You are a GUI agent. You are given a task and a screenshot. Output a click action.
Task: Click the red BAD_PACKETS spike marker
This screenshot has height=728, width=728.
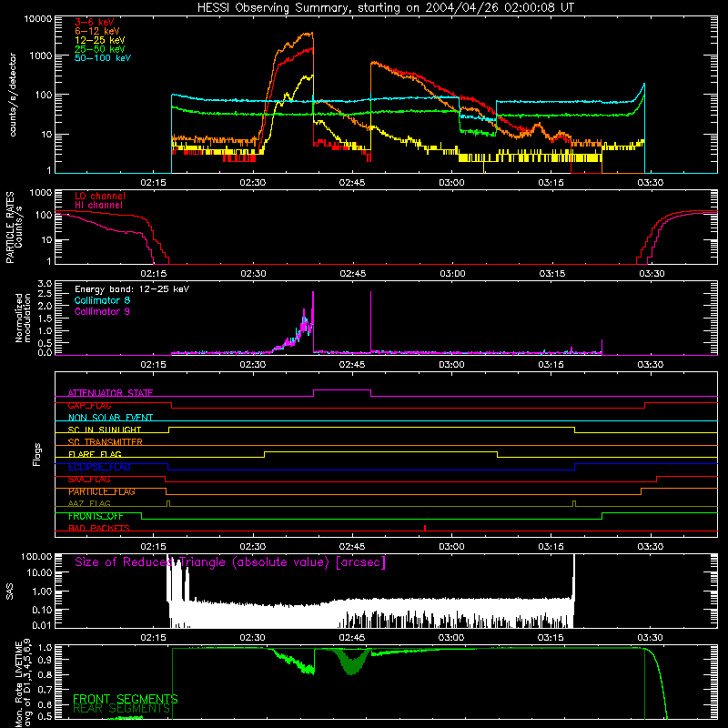tap(425, 528)
